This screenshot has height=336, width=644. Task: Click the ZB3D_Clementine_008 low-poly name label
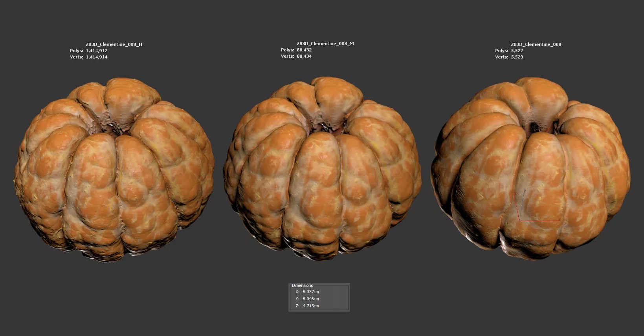pos(536,44)
